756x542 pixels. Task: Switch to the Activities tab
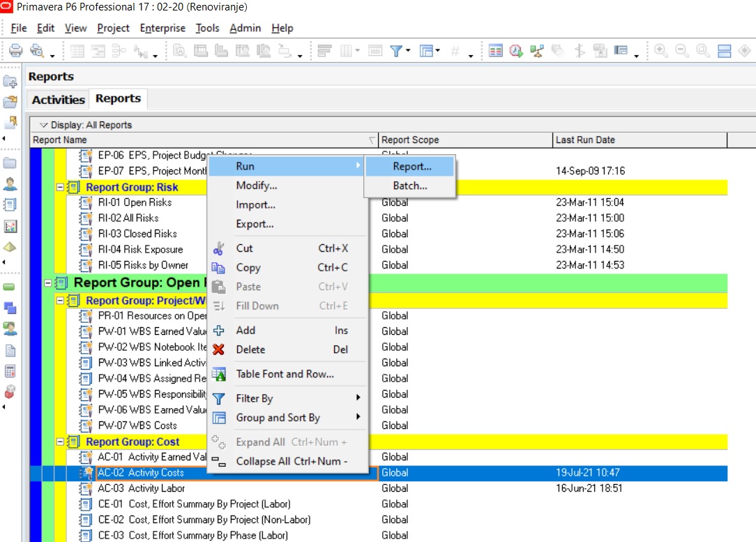point(59,100)
